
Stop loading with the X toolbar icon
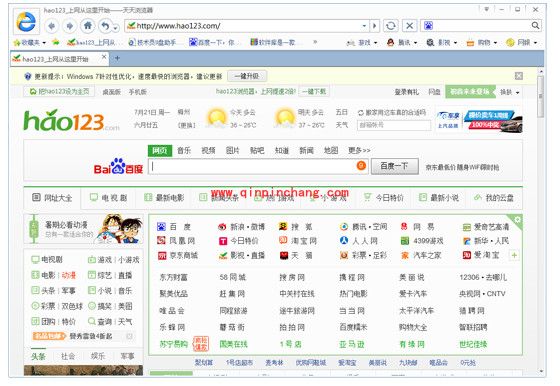pyautogui.click(x=409, y=26)
